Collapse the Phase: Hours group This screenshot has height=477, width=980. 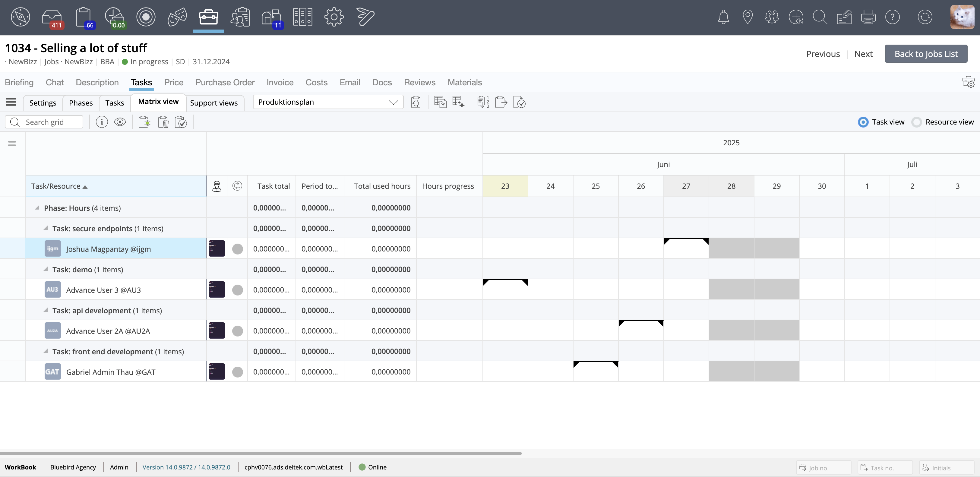coord(37,208)
